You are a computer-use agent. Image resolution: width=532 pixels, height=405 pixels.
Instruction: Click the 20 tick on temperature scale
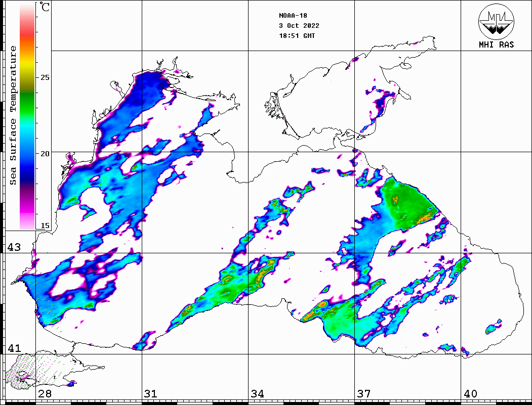tap(45, 154)
